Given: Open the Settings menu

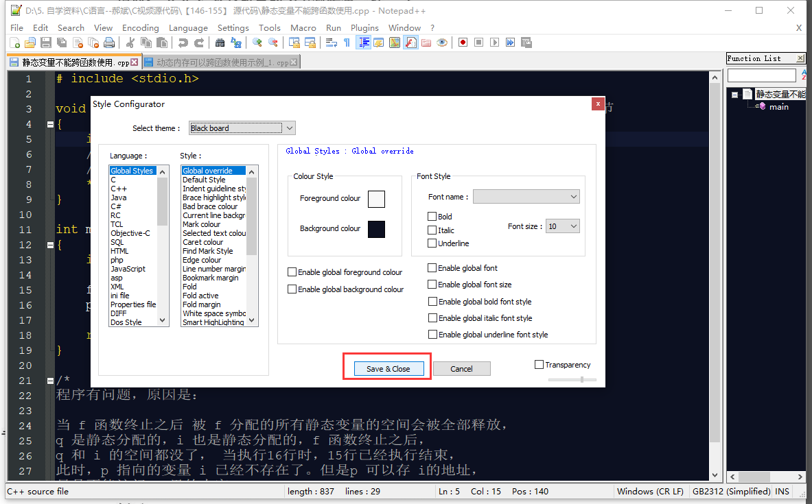Looking at the screenshot, I should click(x=233, y=28).
